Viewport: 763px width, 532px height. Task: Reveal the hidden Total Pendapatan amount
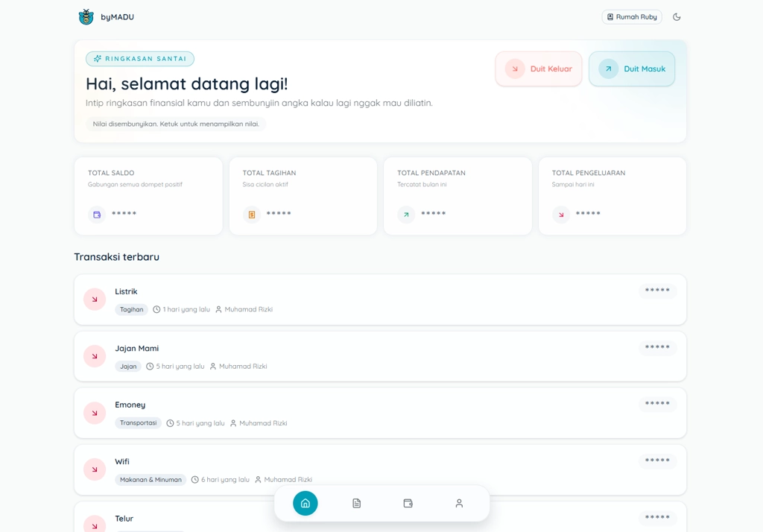[x=434, y=214]
